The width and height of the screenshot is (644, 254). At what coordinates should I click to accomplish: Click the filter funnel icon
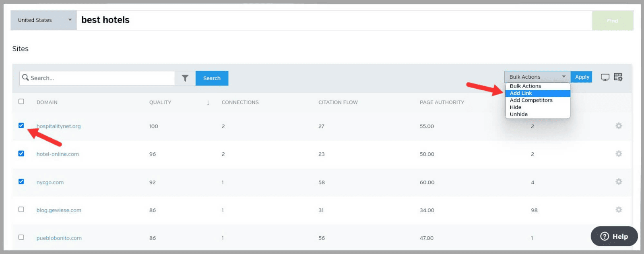point(185,78)
